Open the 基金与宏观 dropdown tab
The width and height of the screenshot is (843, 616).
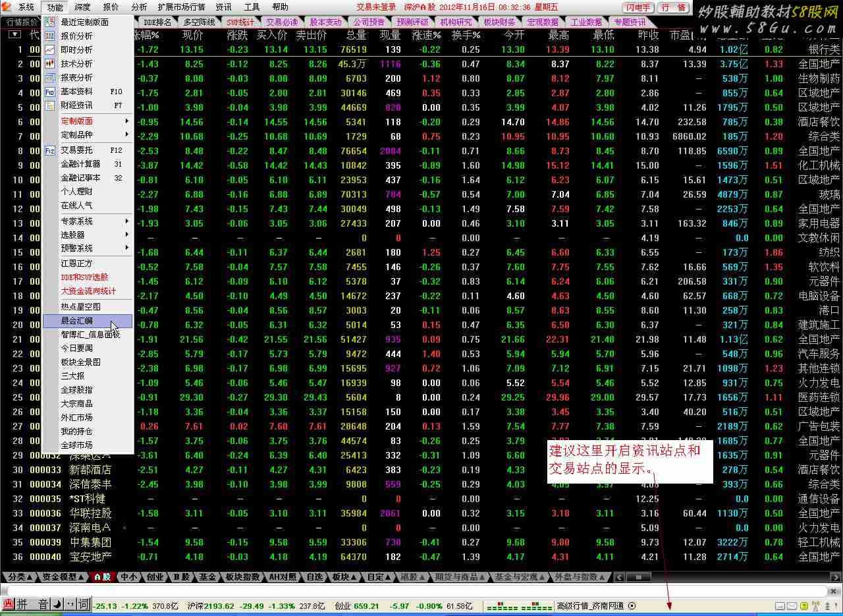(520, 577)
